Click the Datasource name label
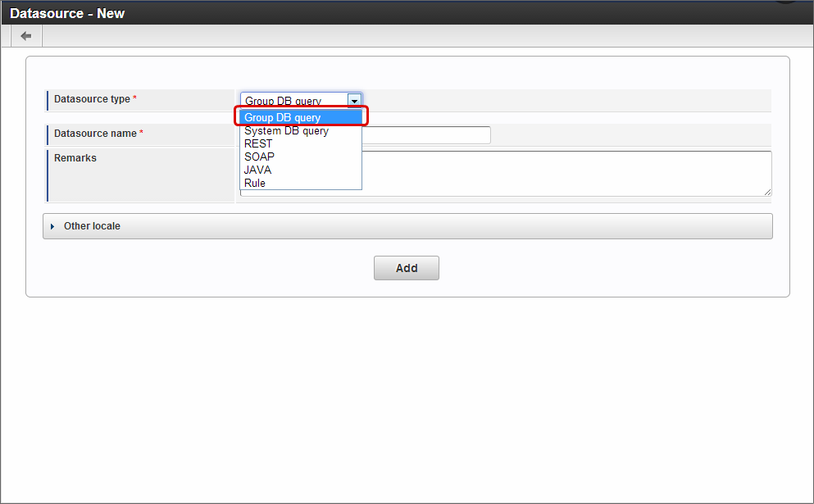Viewport: 814px width, 504px height. click(95, 134)
